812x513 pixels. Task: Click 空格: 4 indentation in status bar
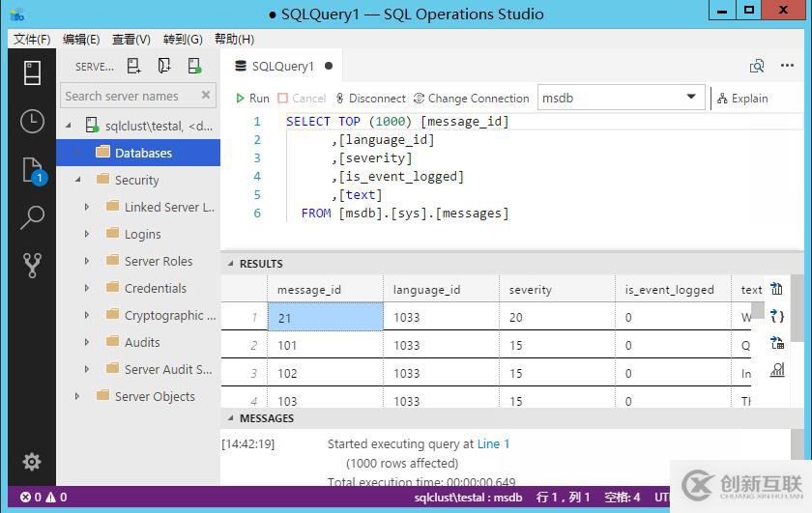(x=622, y=498)
